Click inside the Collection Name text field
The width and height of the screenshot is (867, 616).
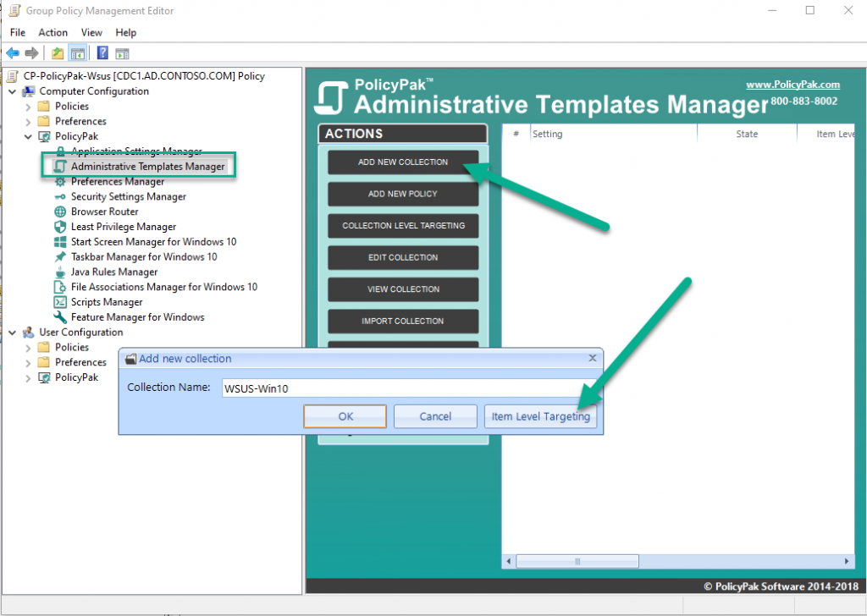406,388
